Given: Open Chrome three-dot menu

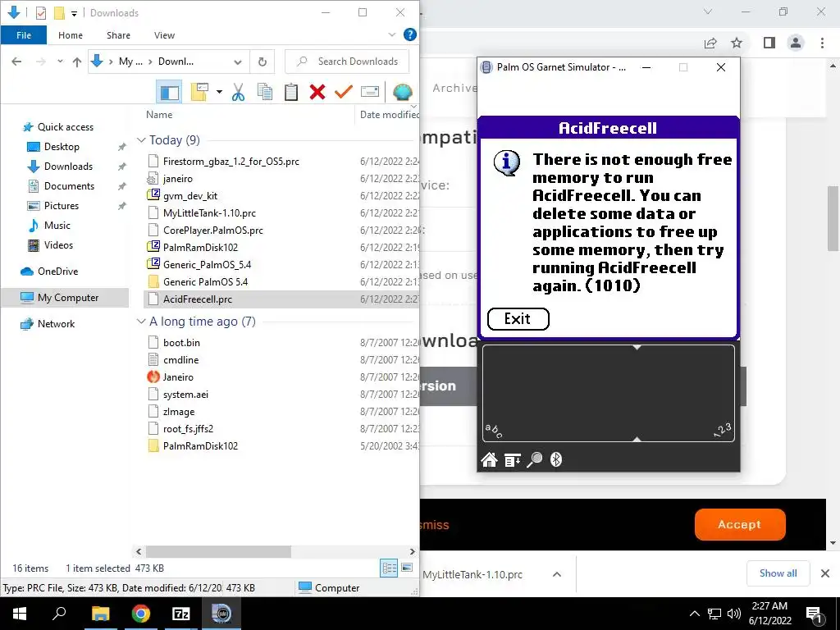Looking at the screenshot, I should [822, 43].
